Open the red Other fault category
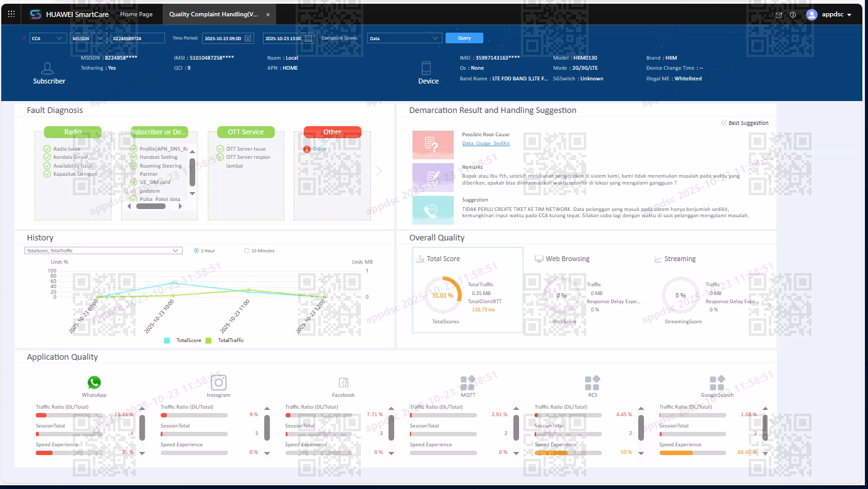 click(333, 132)
